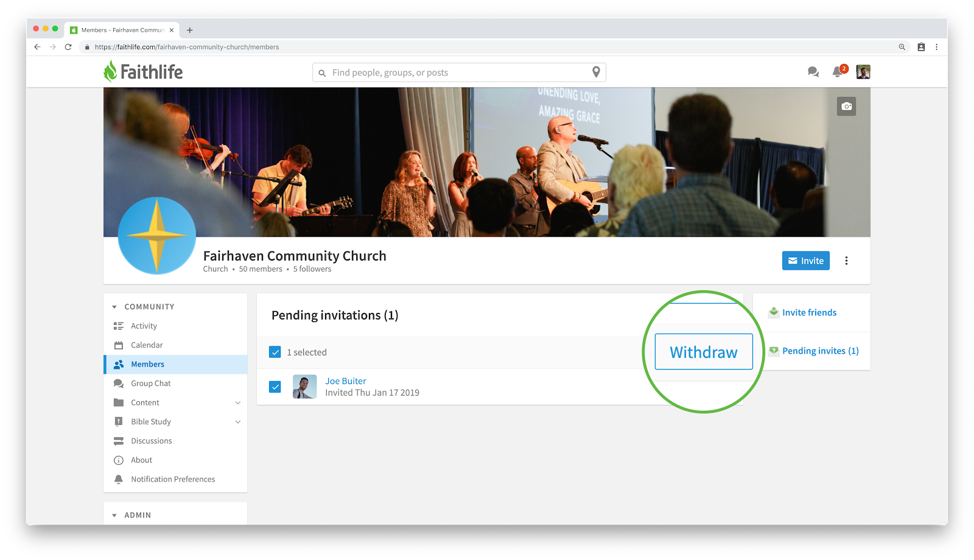
Task: Collapse the COMMUNITY section
Action: pos(114,307)
